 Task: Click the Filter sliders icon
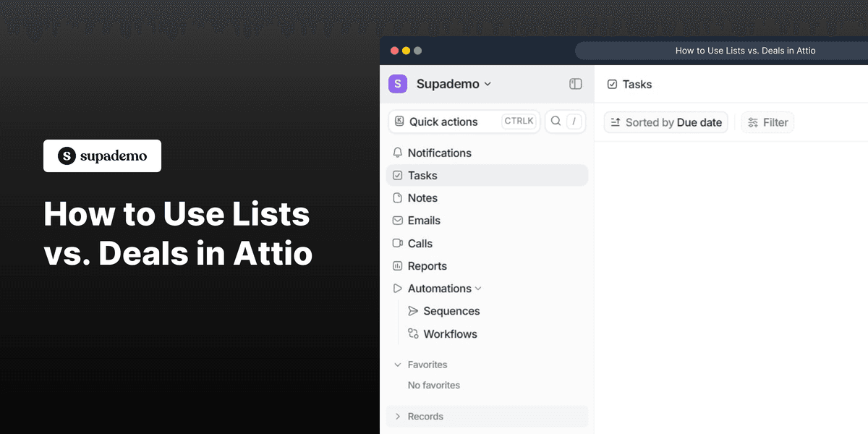[752, 122]
